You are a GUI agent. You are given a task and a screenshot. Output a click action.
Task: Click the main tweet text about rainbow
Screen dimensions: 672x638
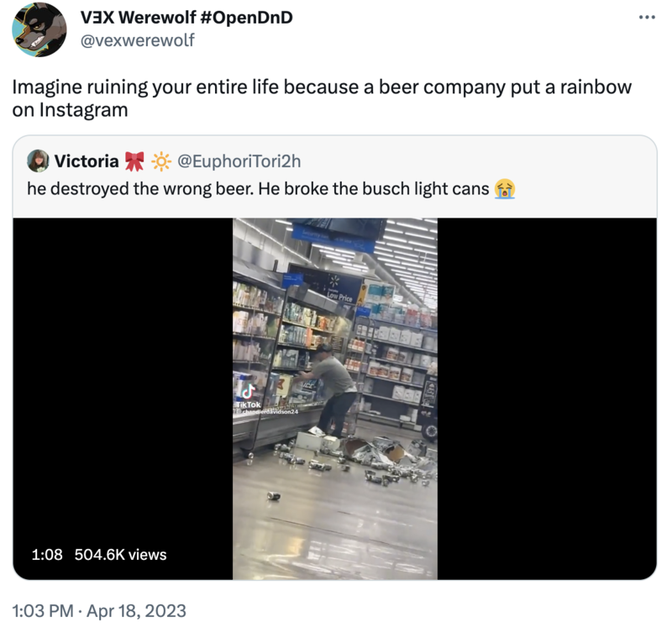click(x=322, y=98)
